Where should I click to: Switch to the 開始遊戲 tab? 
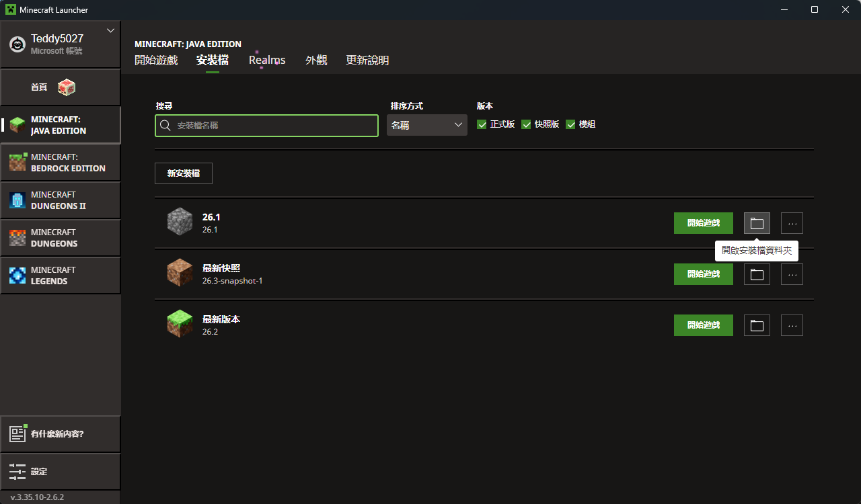pos(156,60)
